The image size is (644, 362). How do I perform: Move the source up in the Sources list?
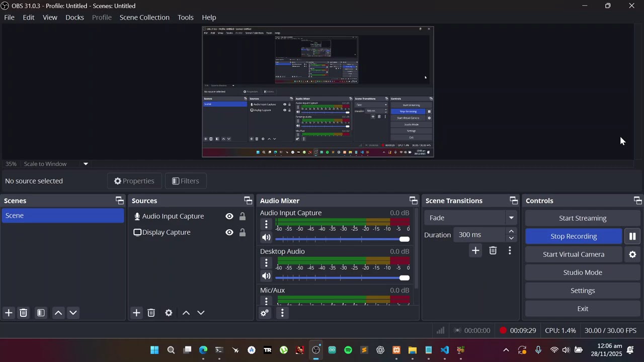[186, 313]
